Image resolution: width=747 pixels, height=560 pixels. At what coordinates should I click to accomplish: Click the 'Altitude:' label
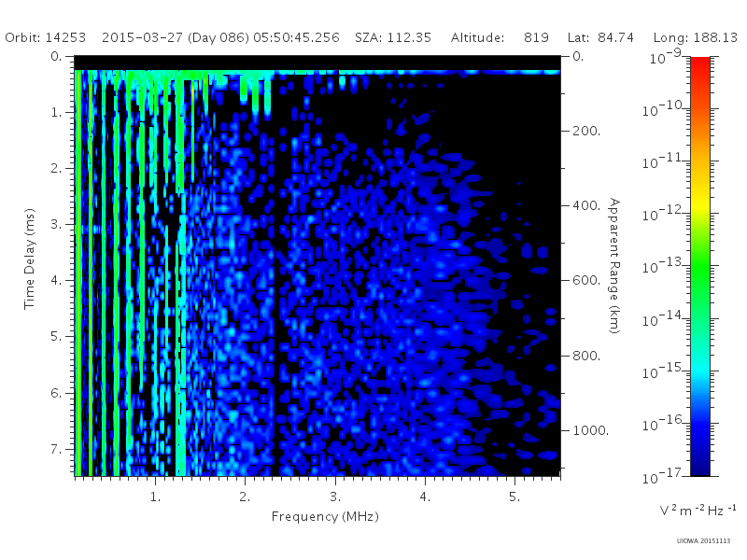(477, 37)
